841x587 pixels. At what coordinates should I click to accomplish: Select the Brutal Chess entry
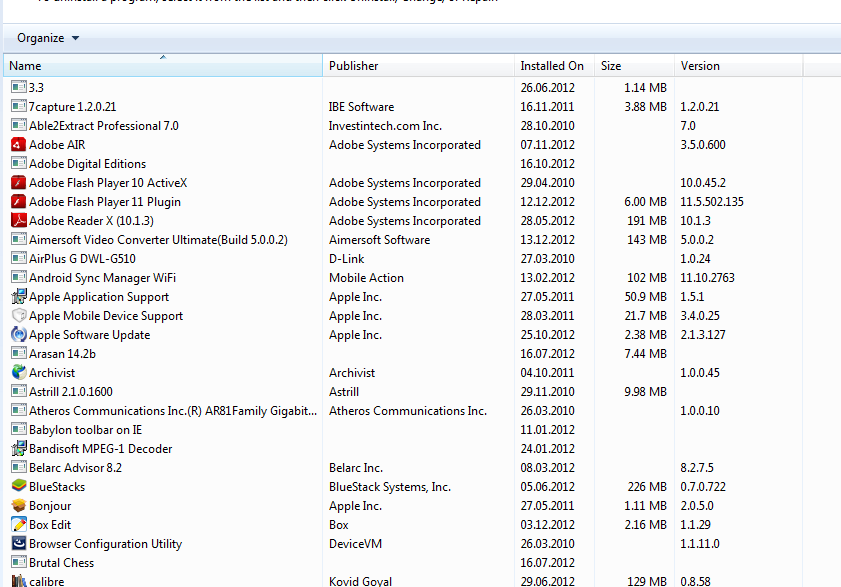pos(61,563)
